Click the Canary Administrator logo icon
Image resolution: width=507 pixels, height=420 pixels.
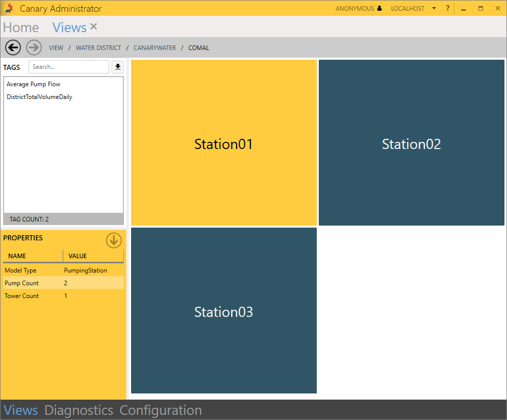[x=9, y=9]
